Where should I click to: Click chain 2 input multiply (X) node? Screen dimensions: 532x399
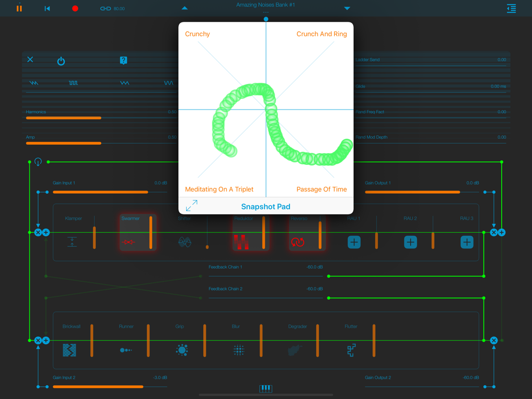click(x=38, y=340)
